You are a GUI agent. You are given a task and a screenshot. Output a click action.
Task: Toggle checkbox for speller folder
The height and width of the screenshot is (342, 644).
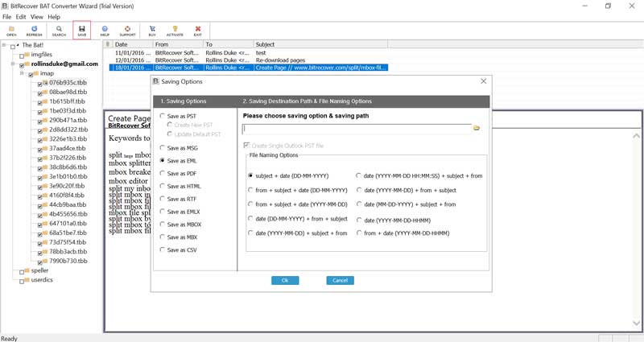click(x=22, y=272)
